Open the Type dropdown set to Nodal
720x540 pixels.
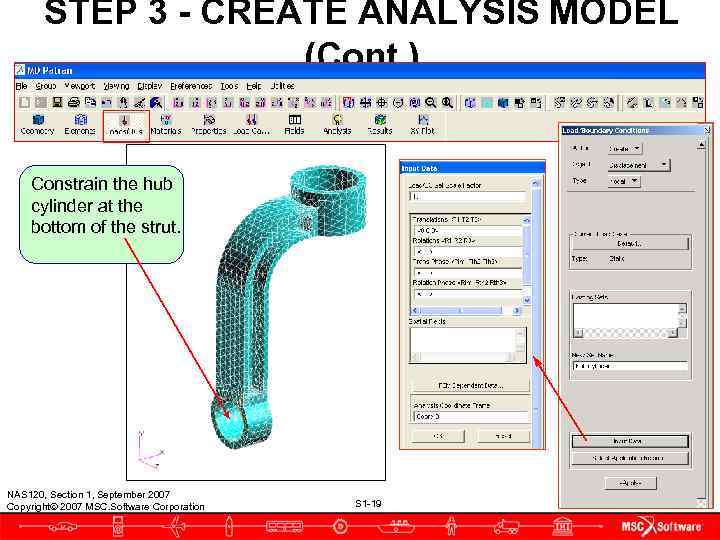click(x=624, y=181)
